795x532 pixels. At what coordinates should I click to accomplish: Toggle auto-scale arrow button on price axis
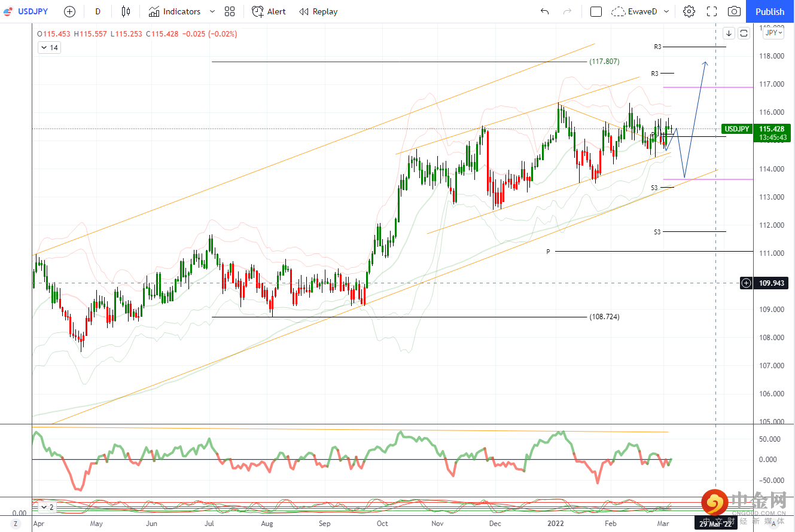(729, 33)
